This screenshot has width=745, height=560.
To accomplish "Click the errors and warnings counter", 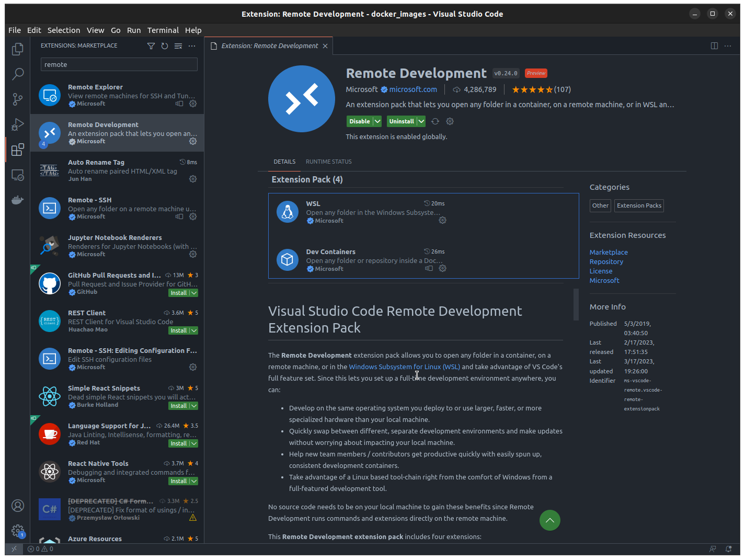I will 41,549.
